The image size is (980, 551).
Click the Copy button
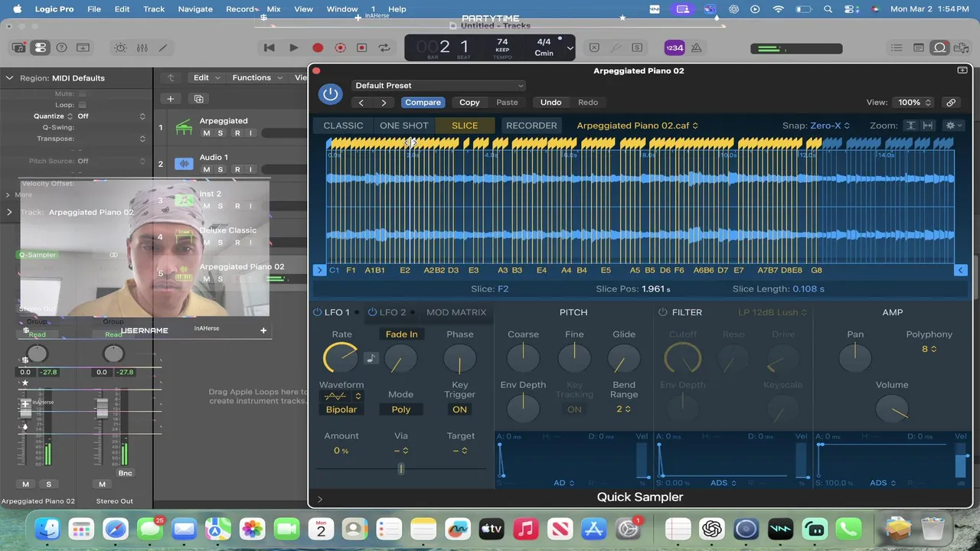point(469,103)
